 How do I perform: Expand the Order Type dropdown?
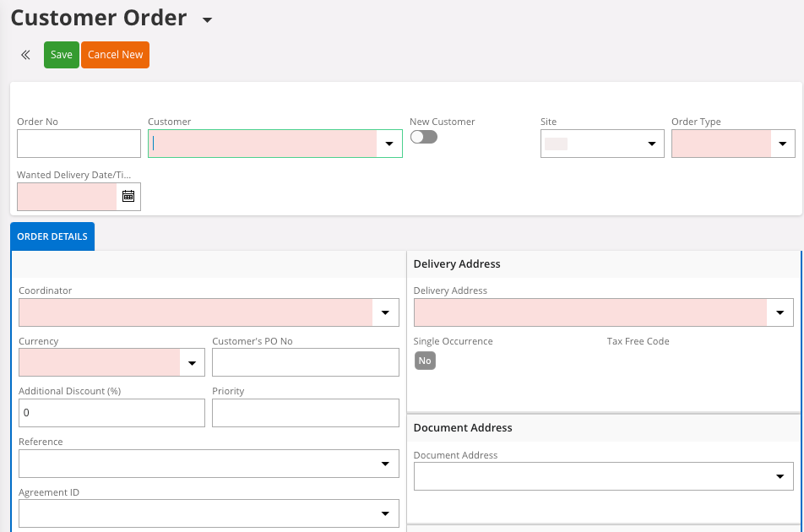[782, 144]
